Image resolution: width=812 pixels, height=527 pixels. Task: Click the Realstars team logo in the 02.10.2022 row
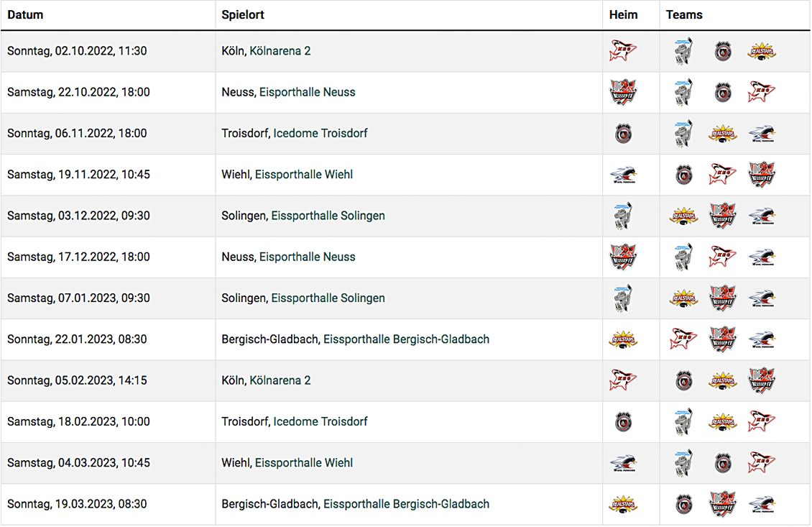coord(762,51)
